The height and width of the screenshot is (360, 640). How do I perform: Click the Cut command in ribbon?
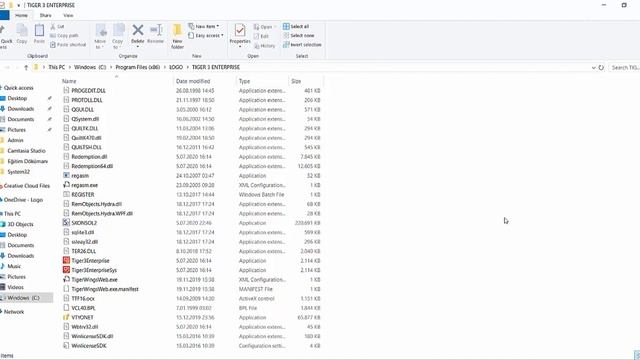pyautogui.click(x=57, y=27)
